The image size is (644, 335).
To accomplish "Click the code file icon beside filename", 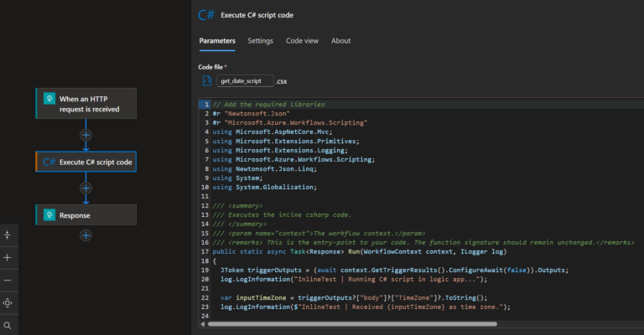I will pyautogui.click(x=207, y=80).
